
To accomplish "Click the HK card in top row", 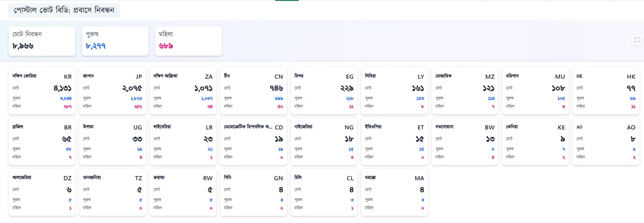I will coord(606,91).
